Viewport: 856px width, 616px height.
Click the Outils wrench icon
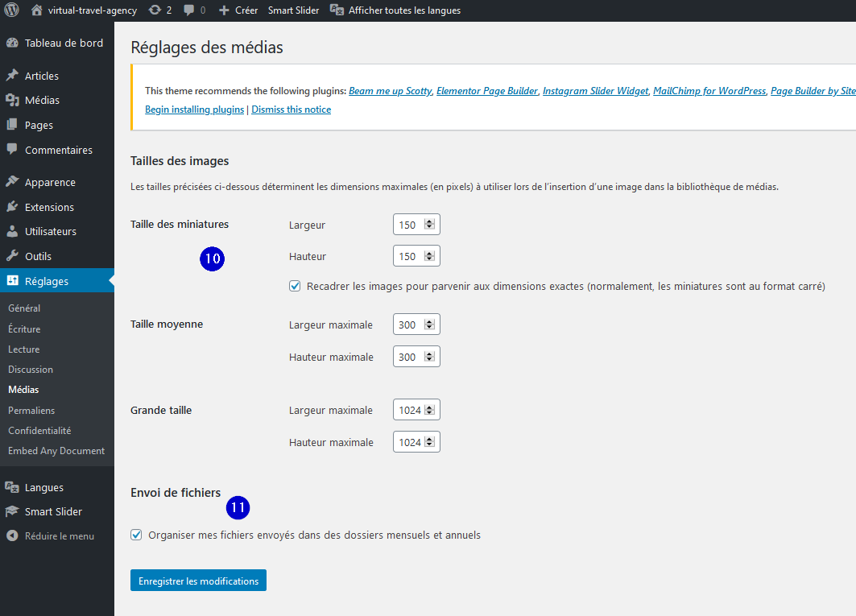(x=12, y=255)
